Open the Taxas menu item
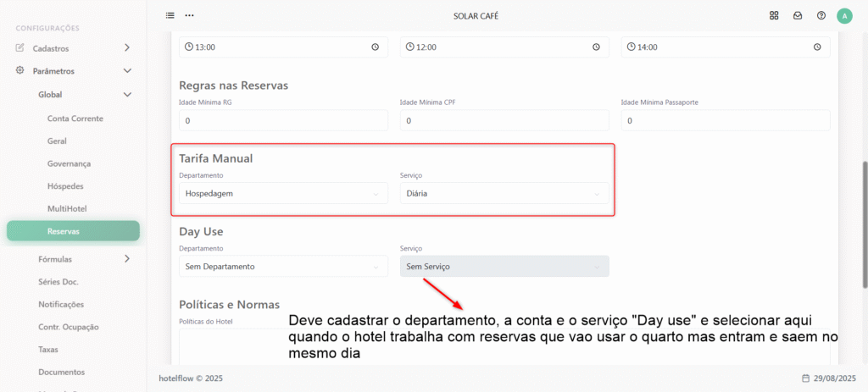 click(x=48, y=350)
